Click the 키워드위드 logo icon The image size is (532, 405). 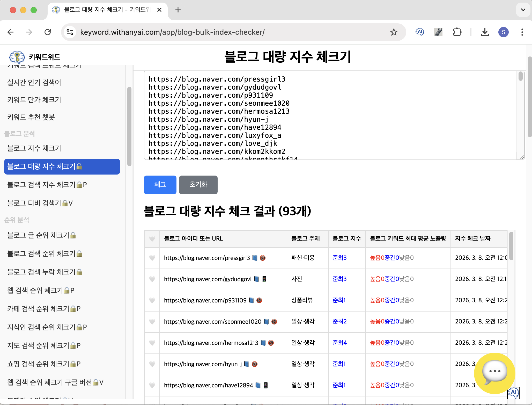click(x=17, y=57)
